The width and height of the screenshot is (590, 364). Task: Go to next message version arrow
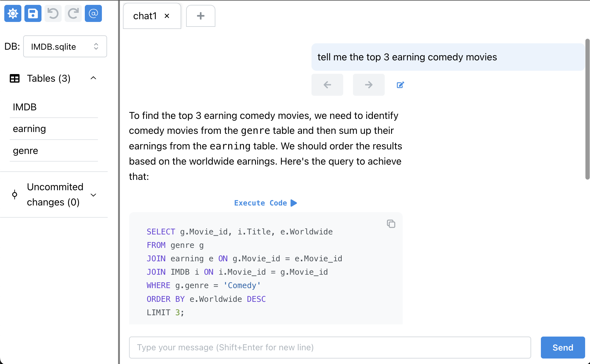(369, 85)
